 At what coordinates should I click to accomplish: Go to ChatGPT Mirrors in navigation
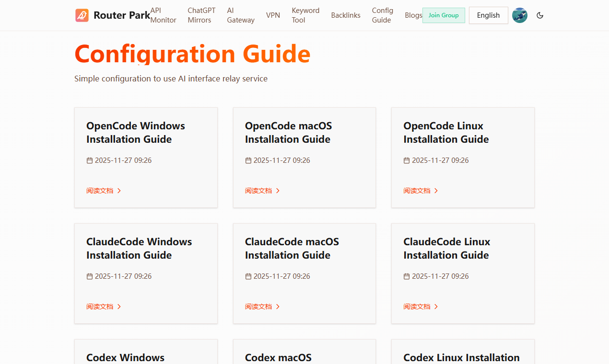pyautogui.click(x=201, y=15)
